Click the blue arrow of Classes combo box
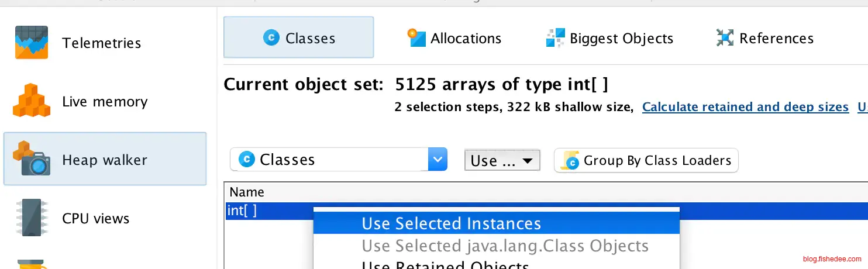Screen dimensions: 868x269 (438, 160)
